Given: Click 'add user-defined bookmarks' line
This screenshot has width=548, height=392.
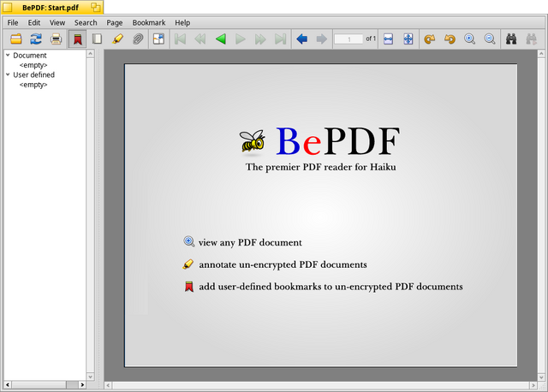Looking at the screenshot, I should (331, 287).
